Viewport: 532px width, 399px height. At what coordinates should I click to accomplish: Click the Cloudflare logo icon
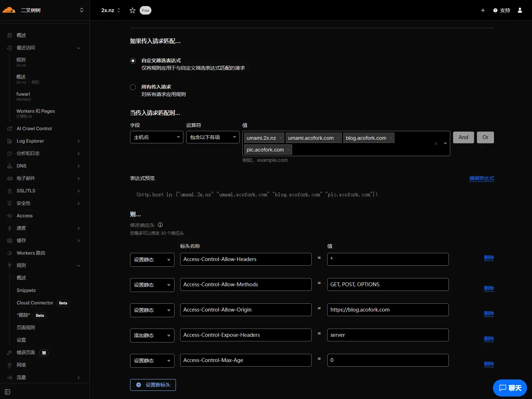coord(9,10)
